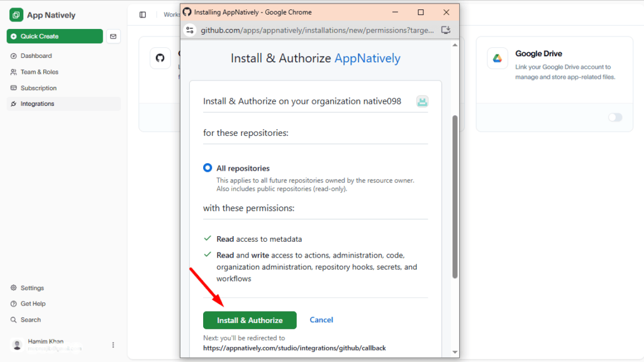644x362 pixels.
Task: Open Quick Create
Action: click(55, 37)
